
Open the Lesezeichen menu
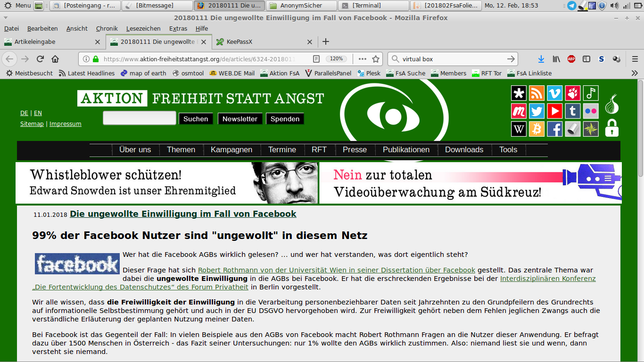143,29
